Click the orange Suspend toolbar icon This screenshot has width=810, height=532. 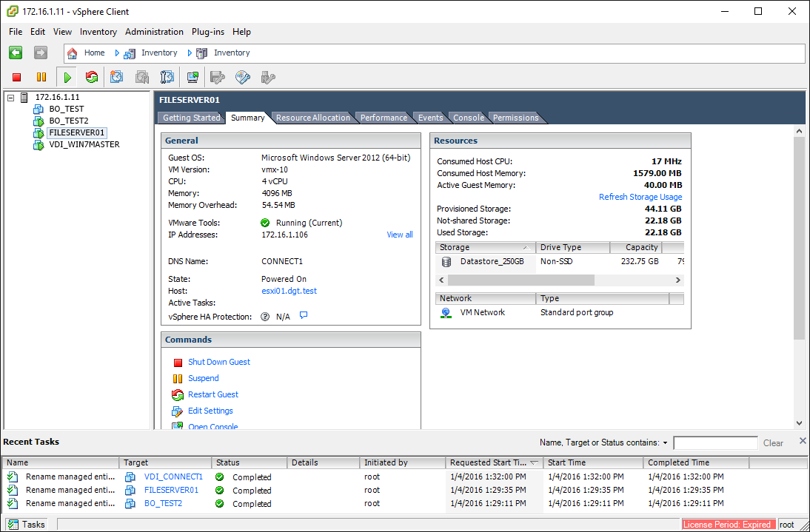(41, 78)
